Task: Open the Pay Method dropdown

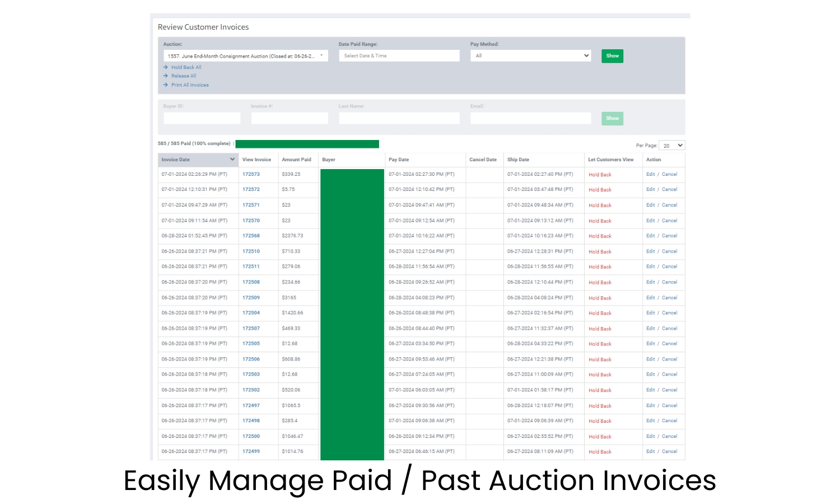Action: click(531, 56)
